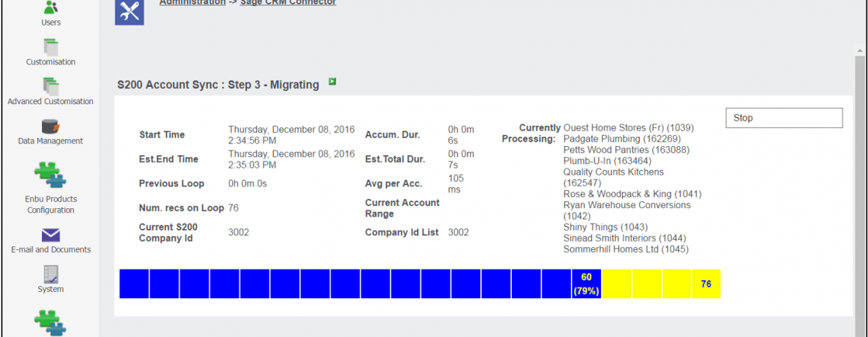Click the green play icon beside Migrating
The height and width of the screenshot is (337, 868).
click(332, 82)
